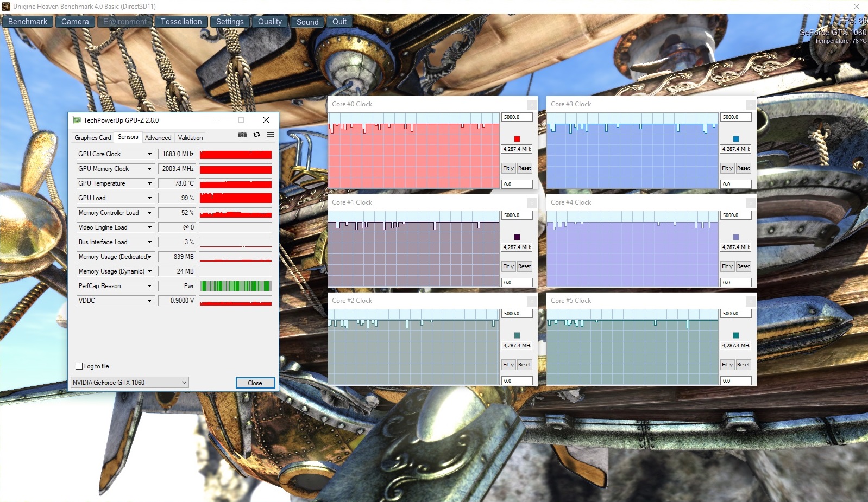
Task: Open the GPU Core Clock sensor dropdown
Action: 149,154
